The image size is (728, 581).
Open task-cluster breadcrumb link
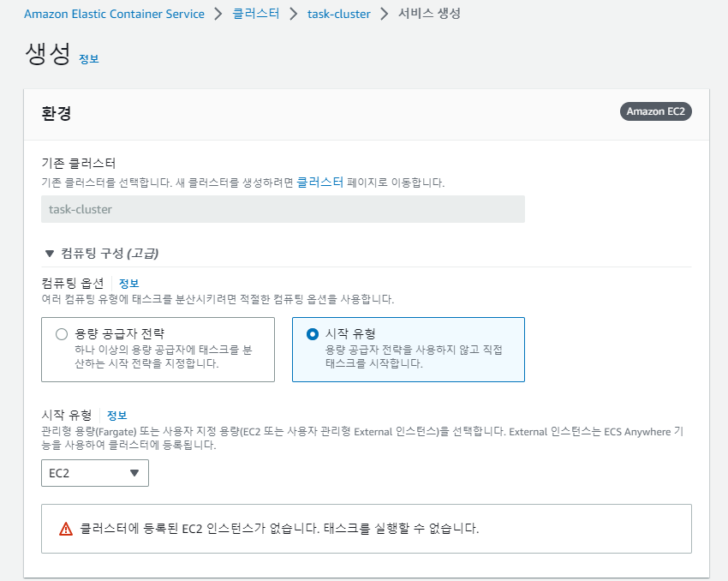(339, 14)
